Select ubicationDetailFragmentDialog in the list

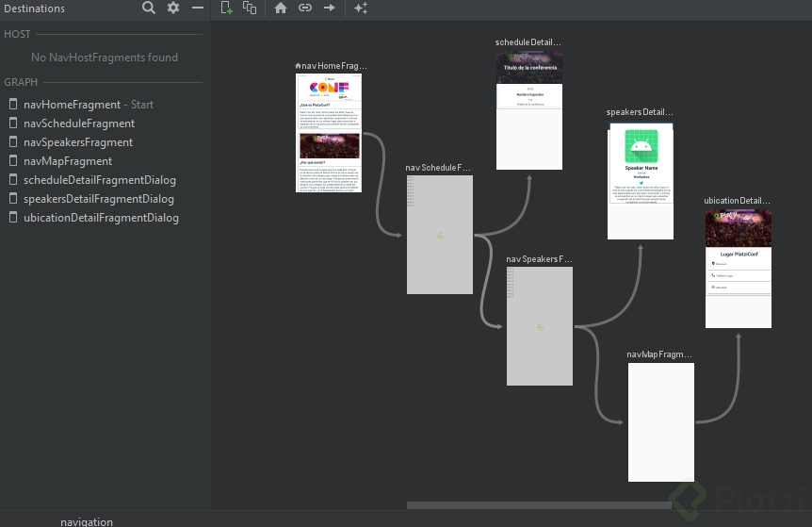[x=101, y=218]
